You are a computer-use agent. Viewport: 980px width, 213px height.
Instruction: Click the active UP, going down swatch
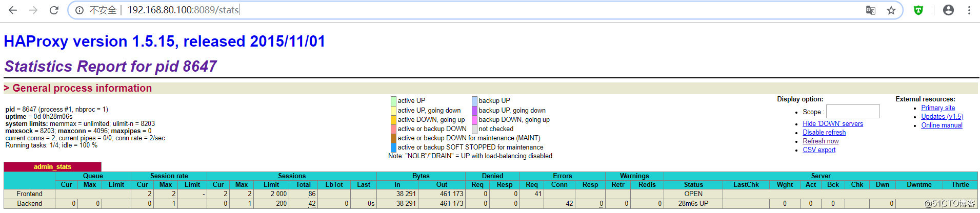[393, 111]
